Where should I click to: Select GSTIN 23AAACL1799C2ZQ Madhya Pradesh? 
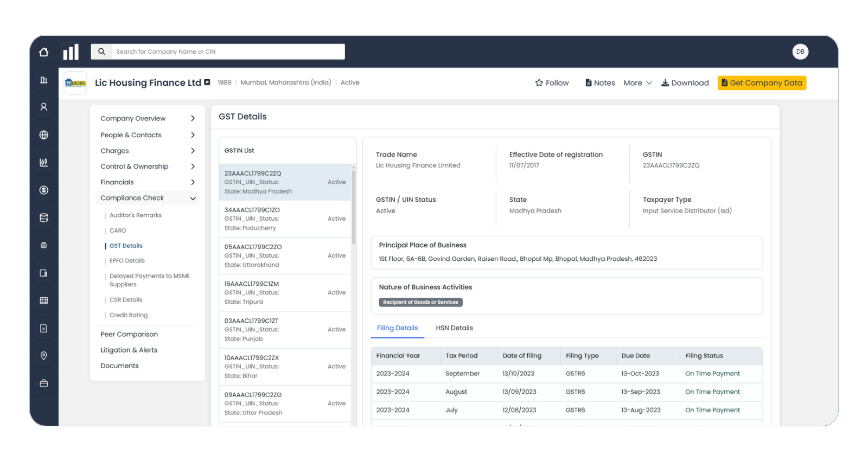[285, 182]
